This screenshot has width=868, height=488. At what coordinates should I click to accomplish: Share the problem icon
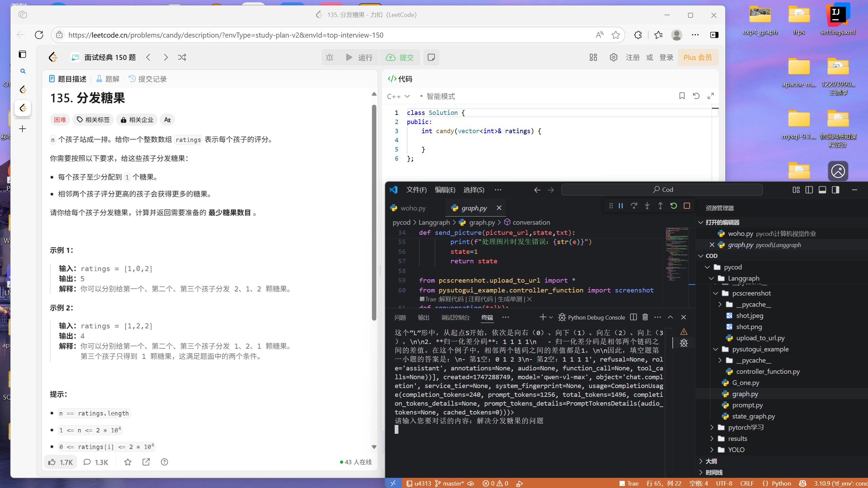pyautogui.click(x=146, y=462)
